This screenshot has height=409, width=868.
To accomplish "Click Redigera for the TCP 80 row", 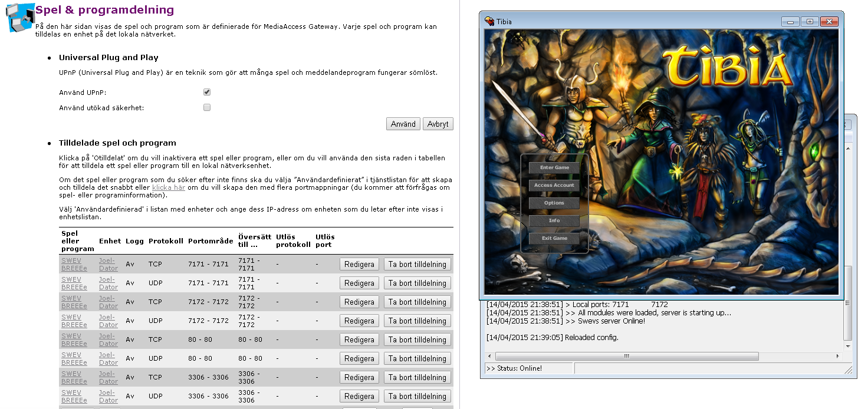I will click(360, 339).
